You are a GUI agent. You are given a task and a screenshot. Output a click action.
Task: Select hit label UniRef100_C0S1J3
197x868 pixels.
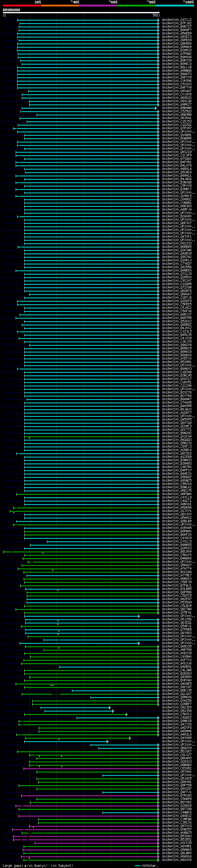(177, 542)
